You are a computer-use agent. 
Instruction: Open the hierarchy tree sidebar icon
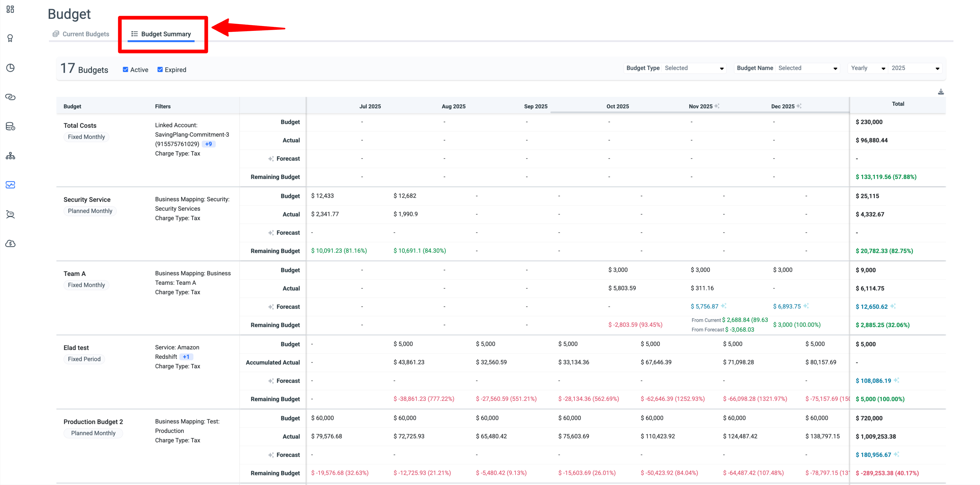[10, 156]
